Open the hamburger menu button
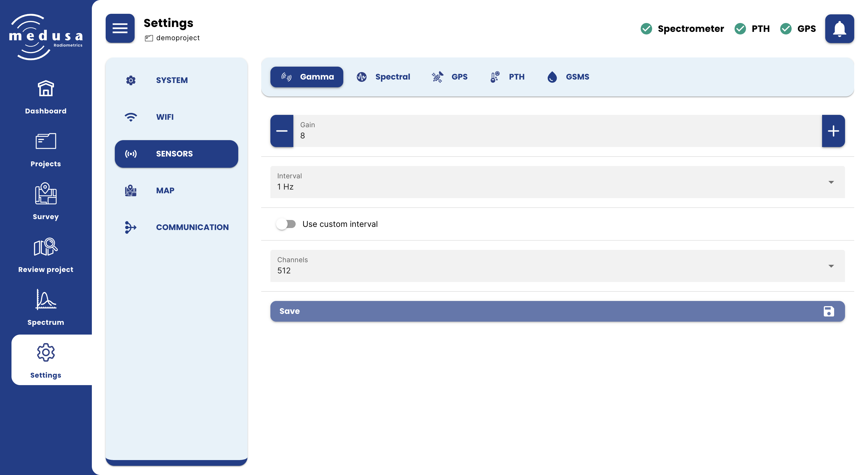The image size is (868, 475). point(120,28)
